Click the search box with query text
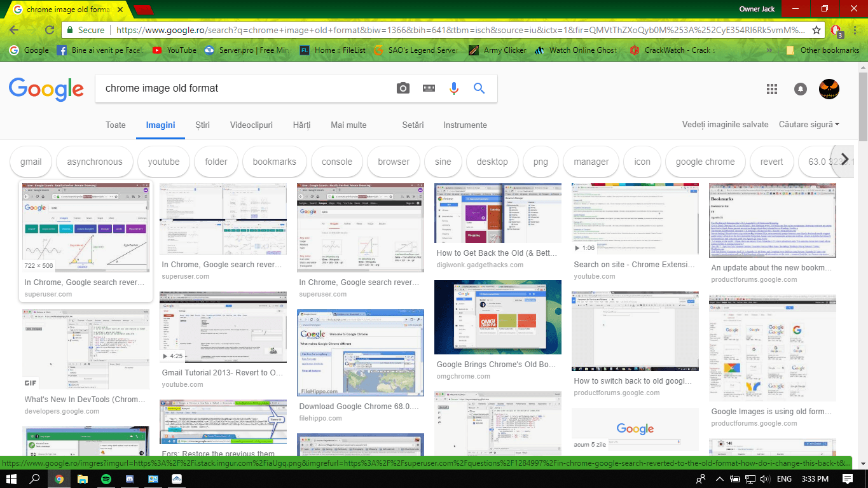Viewport: 868px width, 488px height. [242, 88]
